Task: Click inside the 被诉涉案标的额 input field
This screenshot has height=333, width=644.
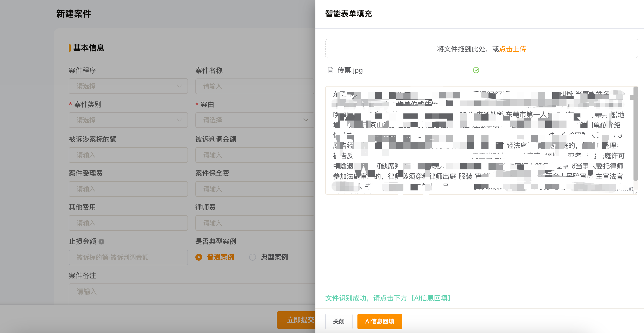Action: (x=128, y=155)
